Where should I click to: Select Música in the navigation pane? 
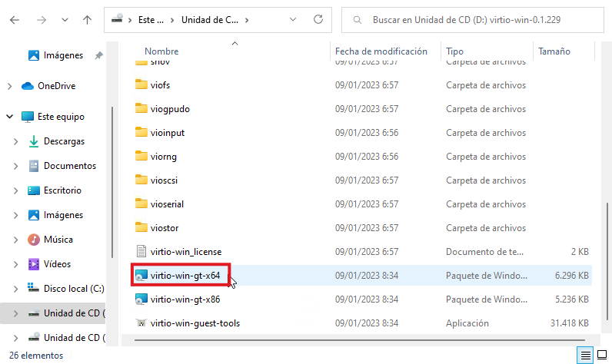(58, 240)
